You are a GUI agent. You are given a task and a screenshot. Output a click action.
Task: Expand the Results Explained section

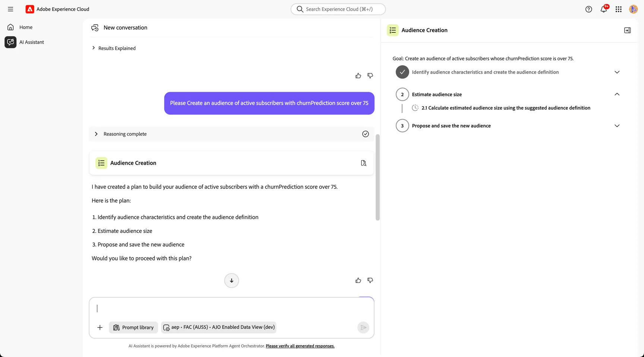113,48
